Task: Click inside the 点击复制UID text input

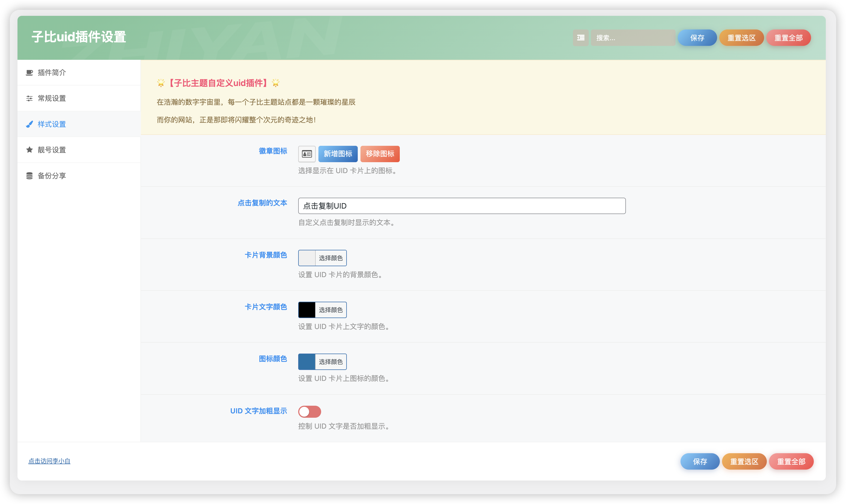Action: 461,206
